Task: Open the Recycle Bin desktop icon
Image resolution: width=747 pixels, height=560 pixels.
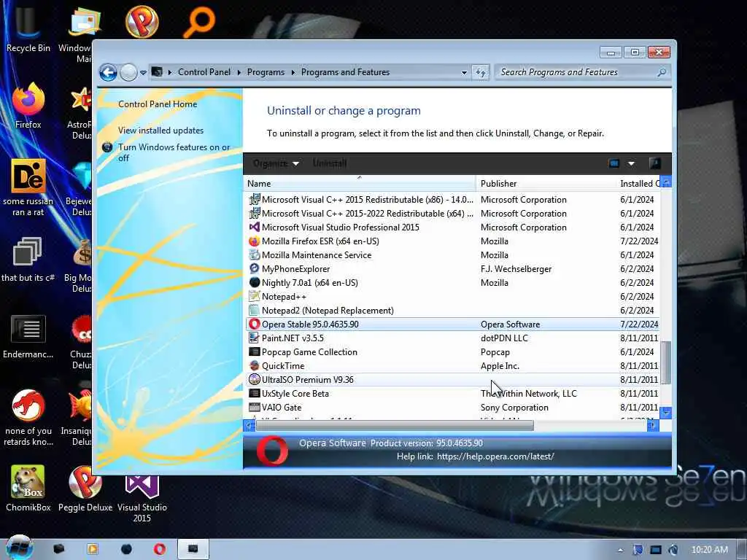Action: [x=28, y=28]
